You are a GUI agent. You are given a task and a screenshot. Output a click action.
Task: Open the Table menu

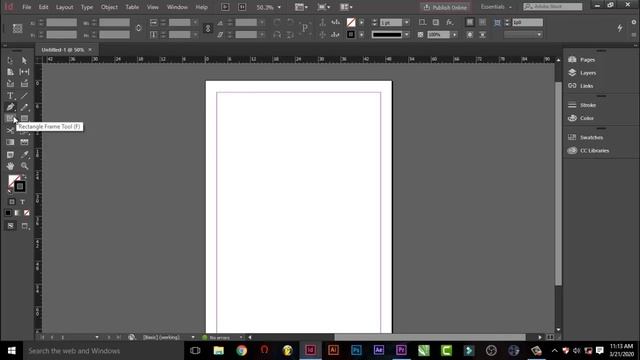click(132, 7)
